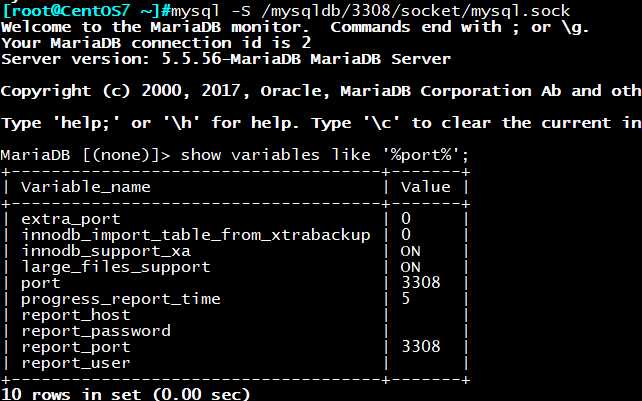This screenshot has height=401, width=642.
Task: Select the progress_report_time variable name
Action: pos(121,299)
